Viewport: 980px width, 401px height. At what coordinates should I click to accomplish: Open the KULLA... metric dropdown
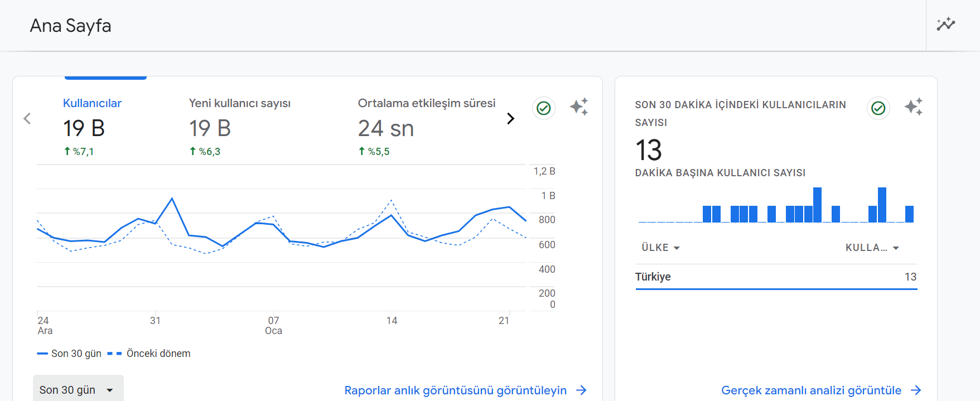pos(872,248)
